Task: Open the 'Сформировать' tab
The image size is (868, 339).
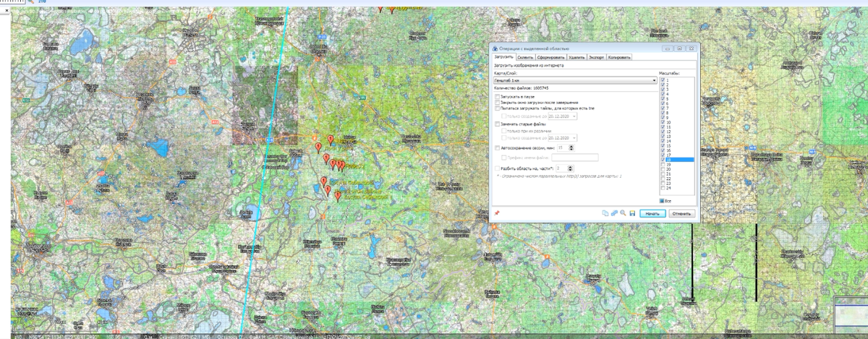Action: click(x=551, y=57)
